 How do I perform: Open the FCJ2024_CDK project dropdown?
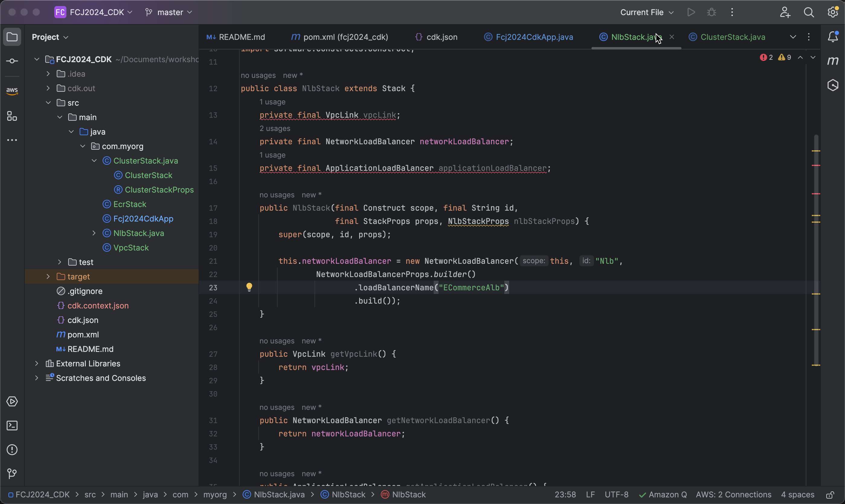[x=93, y=12]
